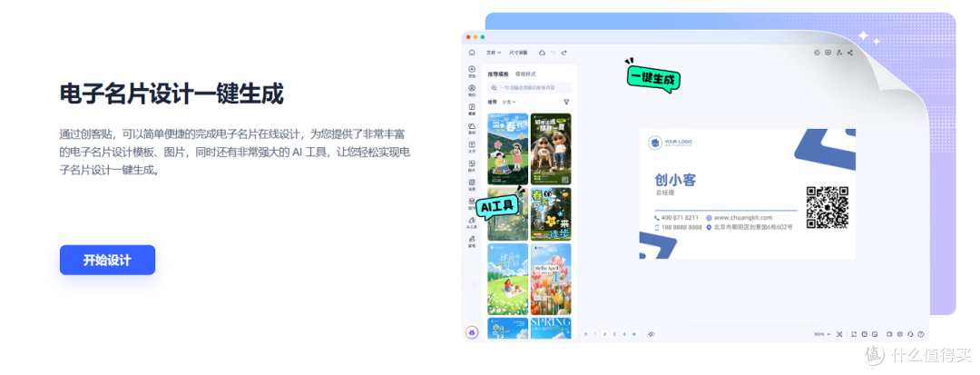Click the icon right of add page
980x375 pixels.
[x=652, y=334]
